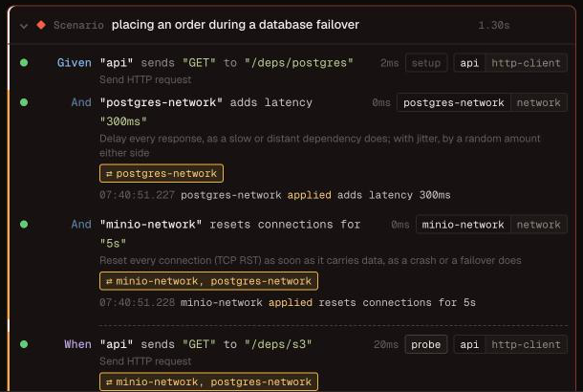Select the 'minio-network' tag beside resets connections step

(x=463, y=225)
